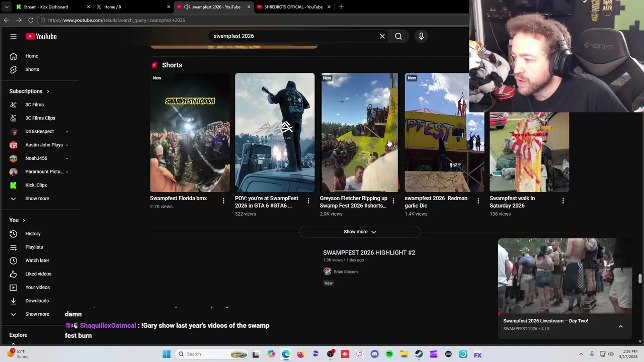The image size is (644, 362).
Task: Open the 3C Films Clips subscription
Action: (39, 118)
